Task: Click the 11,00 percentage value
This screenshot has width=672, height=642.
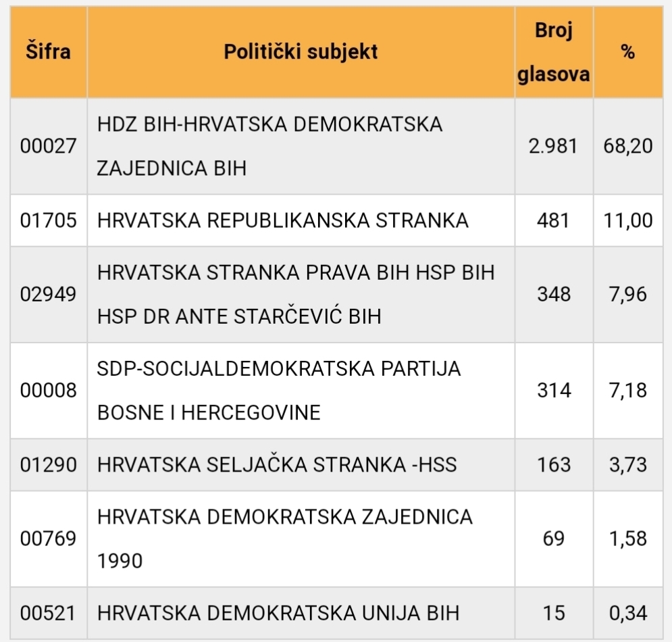Action: click(x=628, y=220)
